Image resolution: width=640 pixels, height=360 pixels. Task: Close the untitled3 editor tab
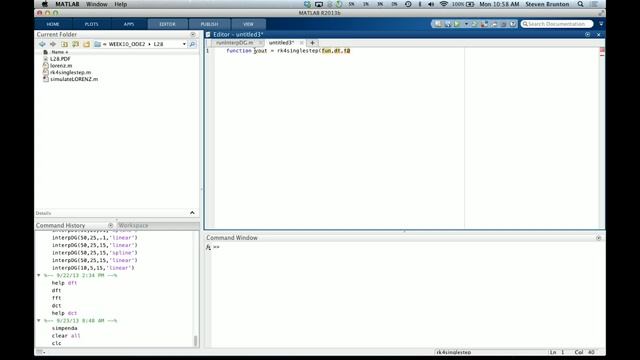pos(302,42)
